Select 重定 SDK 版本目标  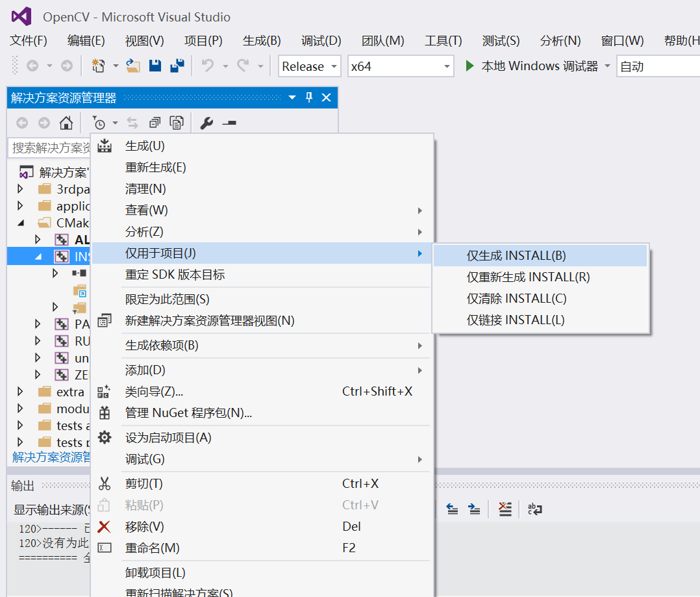point(262,275)
